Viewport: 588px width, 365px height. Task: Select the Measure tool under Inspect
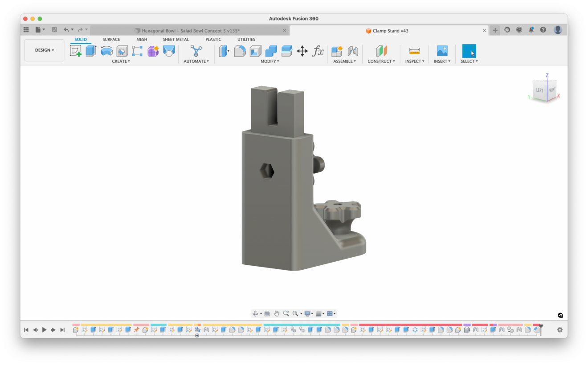(414, 51)
